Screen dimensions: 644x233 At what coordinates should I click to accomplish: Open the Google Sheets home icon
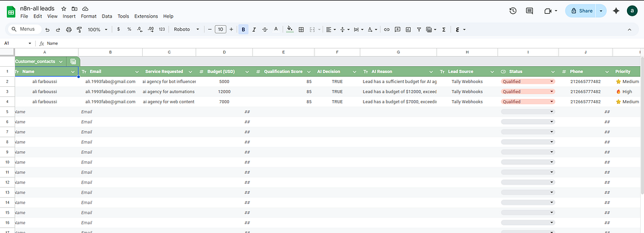pos(11,12)
